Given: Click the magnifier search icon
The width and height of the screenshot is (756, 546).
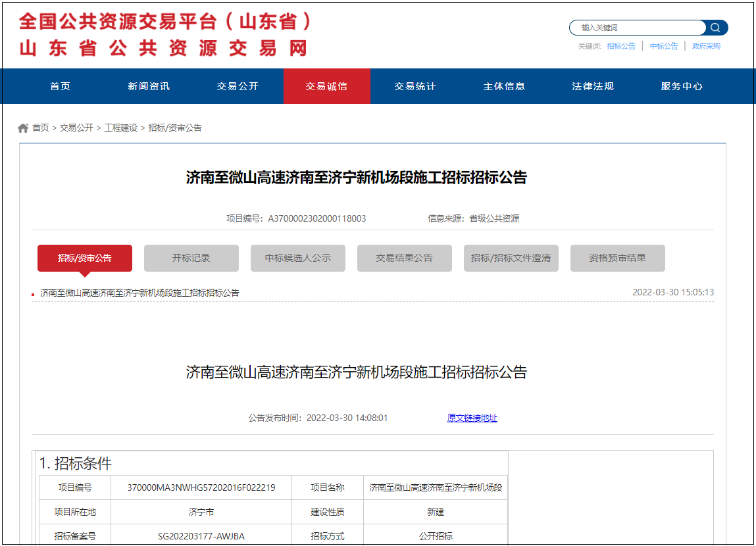Looking at the screenshot, I should pos(715,28).
